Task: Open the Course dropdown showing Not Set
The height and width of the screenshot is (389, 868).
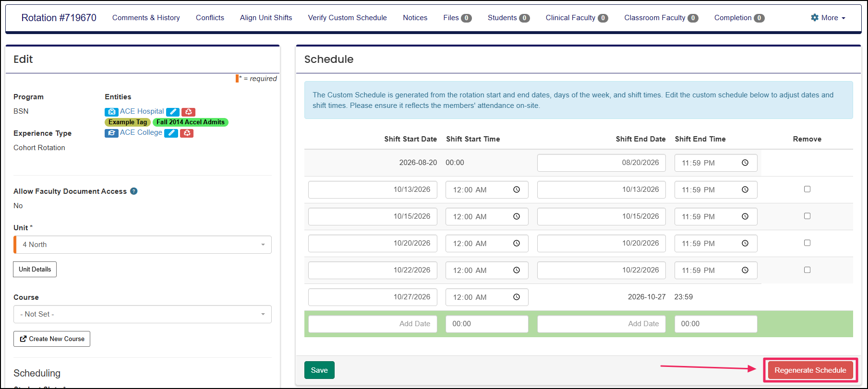Action: pyautogui.click(x=143, y=314)
